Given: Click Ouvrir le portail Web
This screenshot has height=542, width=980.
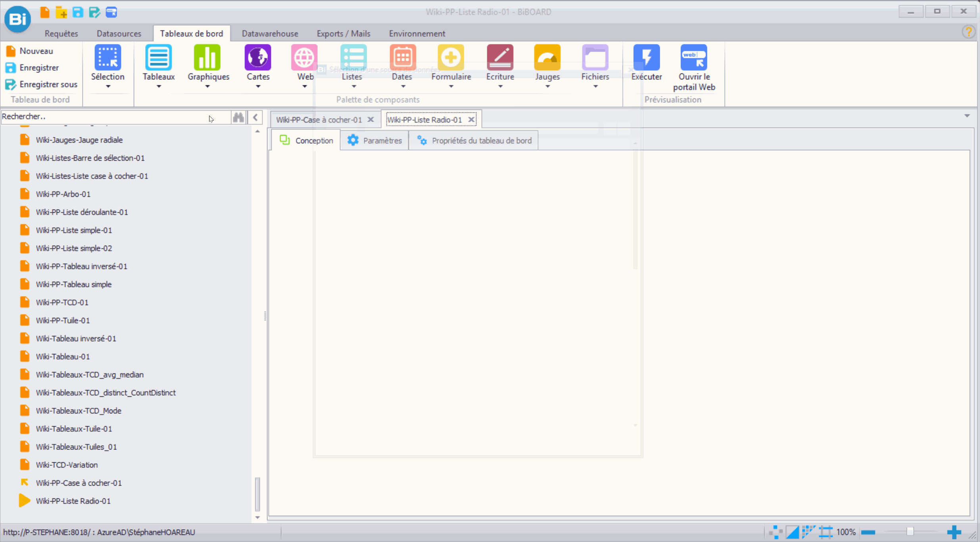Looking at the screenshot, I should [x=694, y=68].
